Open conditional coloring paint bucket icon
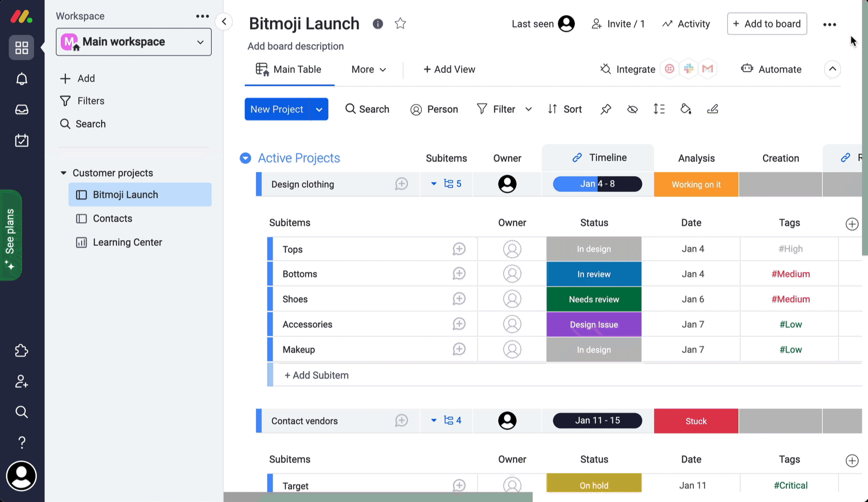Viewport: 868px width, 502px height. [686, 109]
